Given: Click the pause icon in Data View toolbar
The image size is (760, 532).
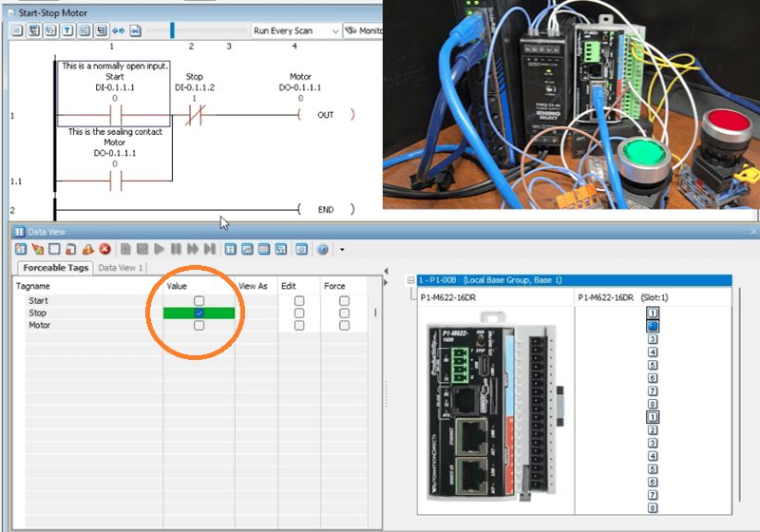Looking at the screenshot, I should pos(177,249).
